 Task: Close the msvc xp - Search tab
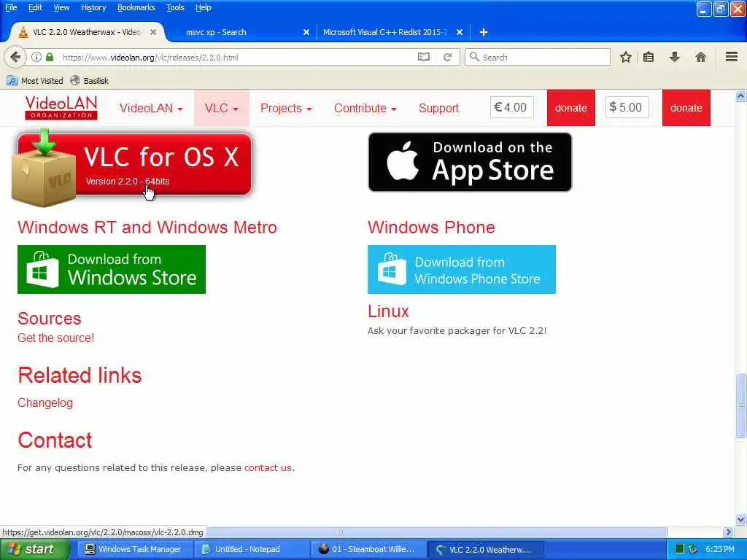click(306, 32)
